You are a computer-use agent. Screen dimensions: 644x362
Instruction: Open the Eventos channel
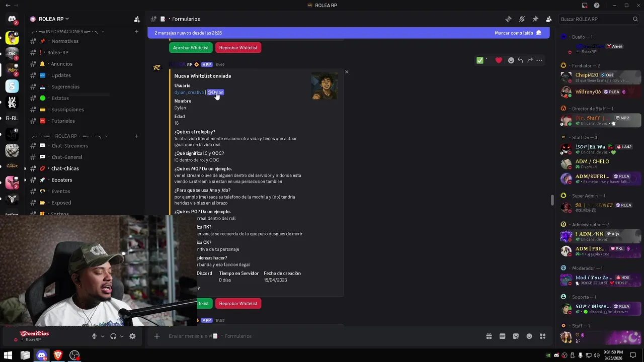(61, 192)
